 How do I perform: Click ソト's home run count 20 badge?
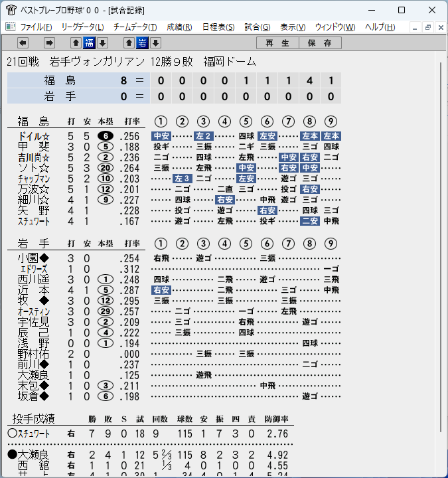coord(106,168)
